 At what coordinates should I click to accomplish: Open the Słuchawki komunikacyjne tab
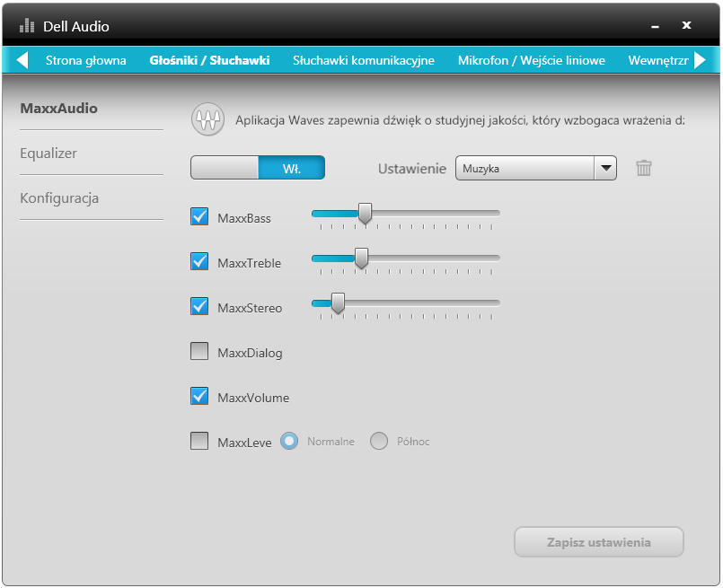[364, 60]
